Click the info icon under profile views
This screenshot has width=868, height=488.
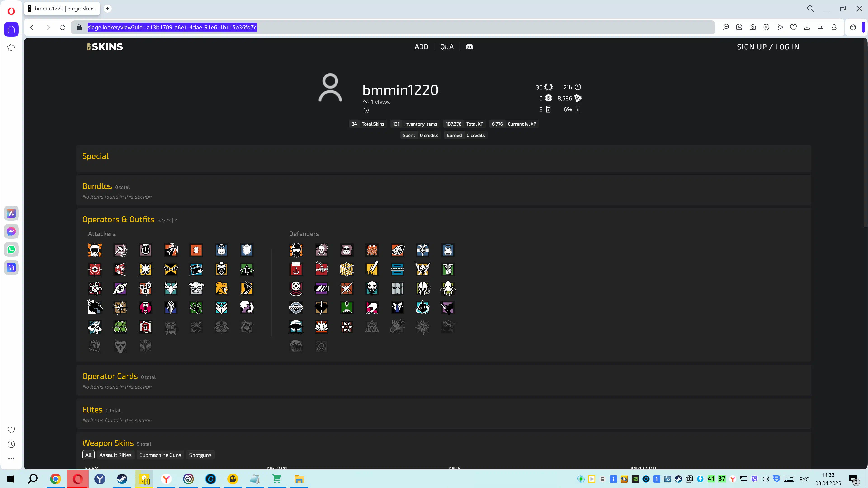(x=366, y=110)
